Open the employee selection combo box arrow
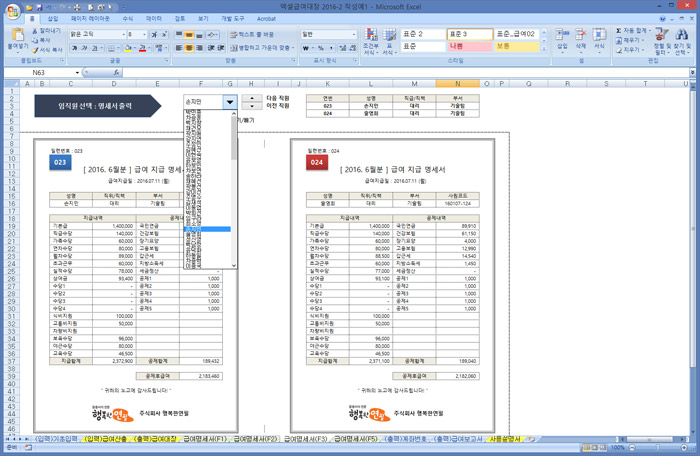The width and height of the screenshot is (700, 456). pos(229,102)
